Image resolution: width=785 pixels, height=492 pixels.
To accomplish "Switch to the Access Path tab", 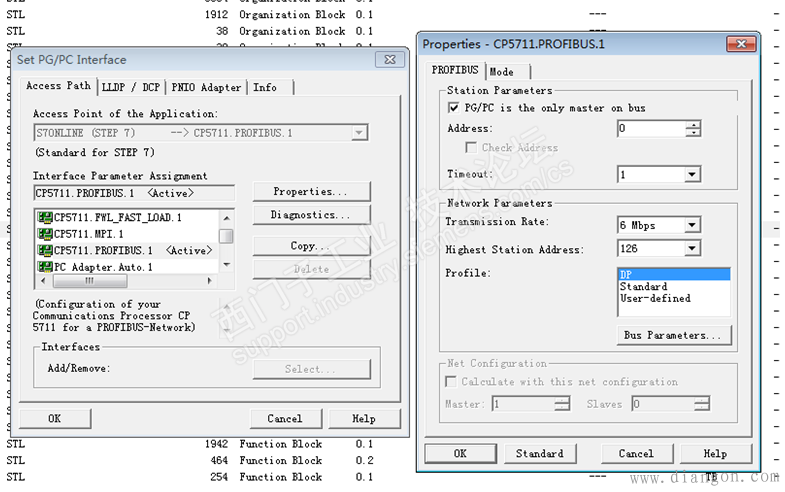I will 58,86.
